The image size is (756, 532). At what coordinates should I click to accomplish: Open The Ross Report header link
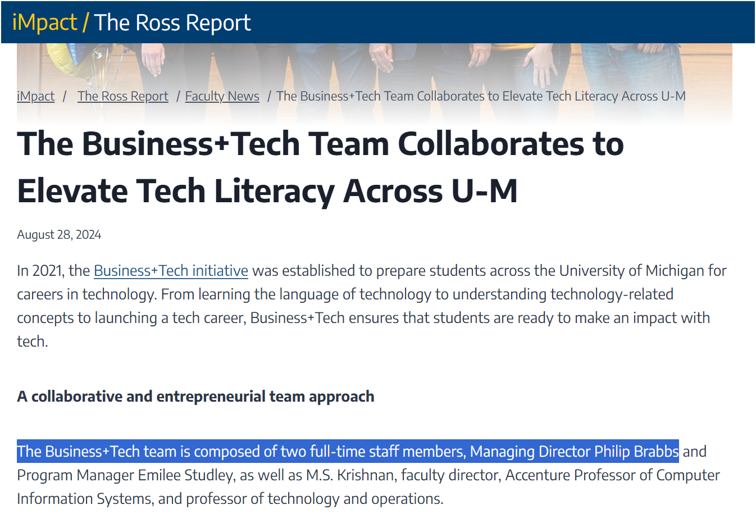172,22
